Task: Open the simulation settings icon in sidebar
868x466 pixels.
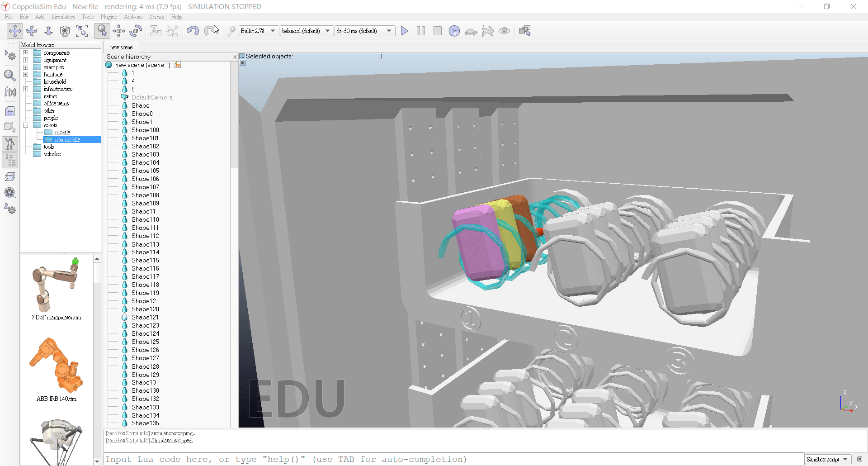Action: [10, 56]
